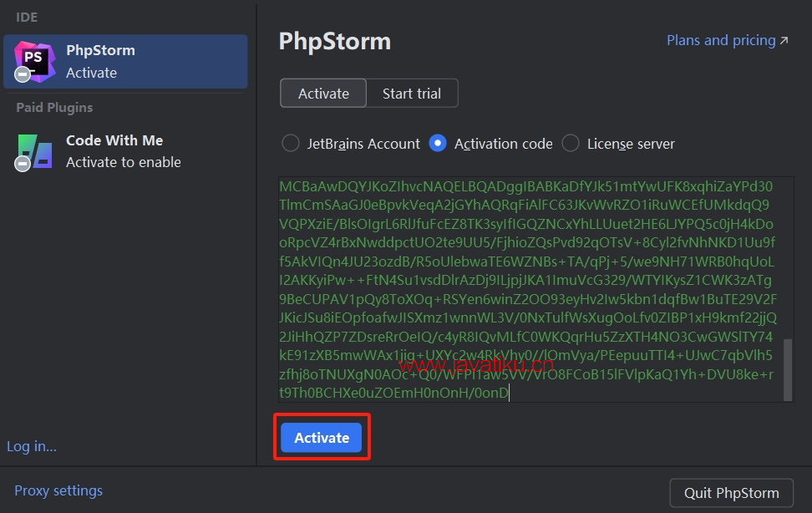Choose the Activation code radio button
This screenshot has width=812, height=513.
438,144
